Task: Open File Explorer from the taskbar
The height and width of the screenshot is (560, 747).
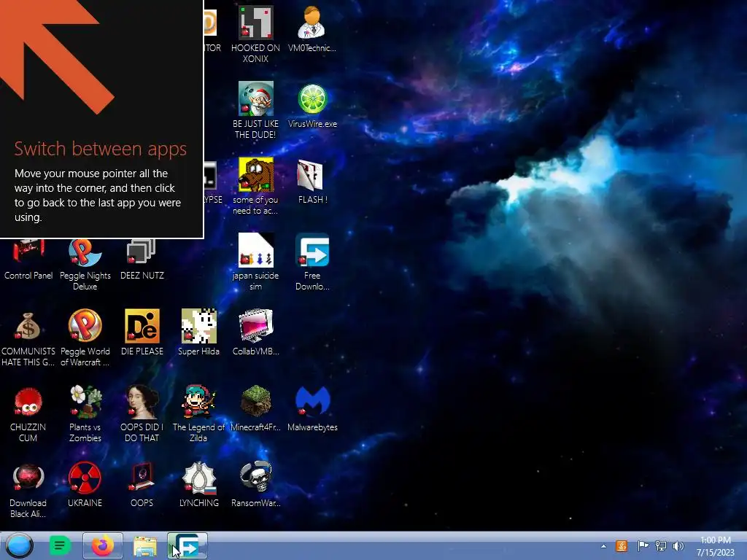Action: pos(145,546)
